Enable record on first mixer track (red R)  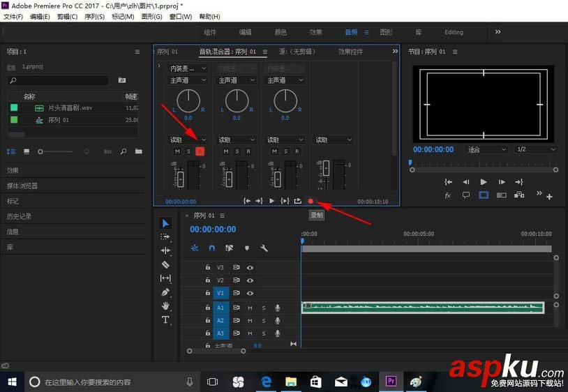point(200,151)
